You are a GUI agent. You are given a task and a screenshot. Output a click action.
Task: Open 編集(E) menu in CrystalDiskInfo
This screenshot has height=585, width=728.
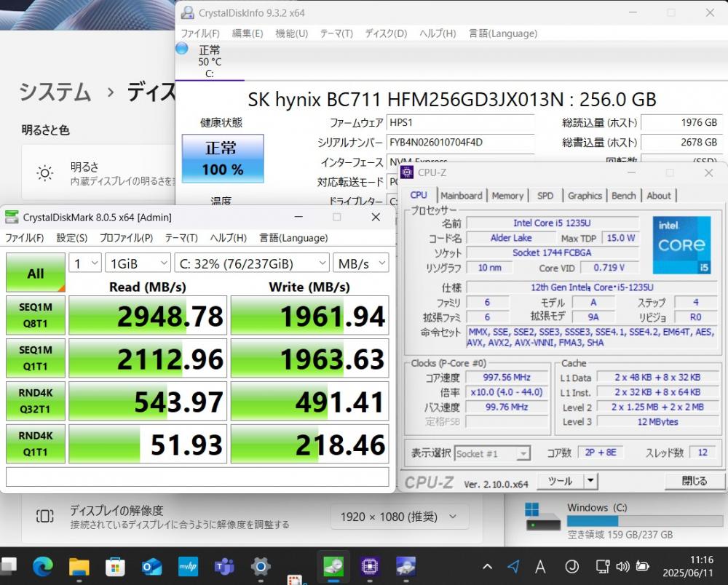pos(248,33)
